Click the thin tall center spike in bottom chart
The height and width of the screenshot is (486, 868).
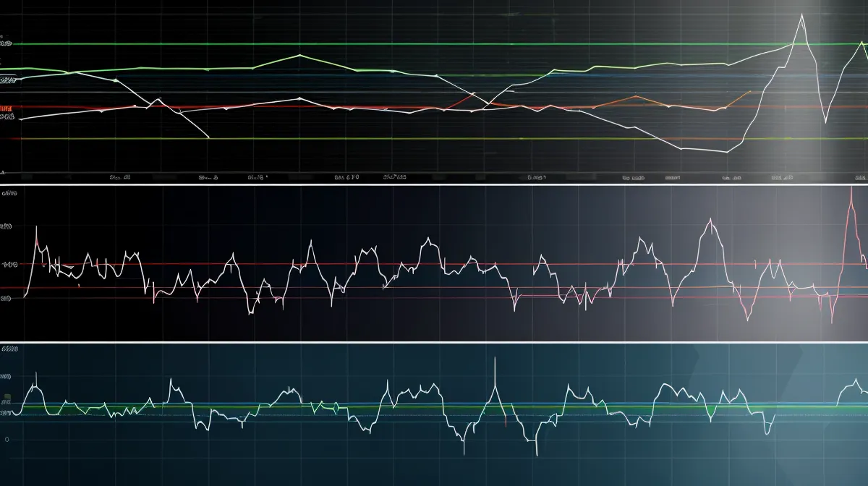495,358
